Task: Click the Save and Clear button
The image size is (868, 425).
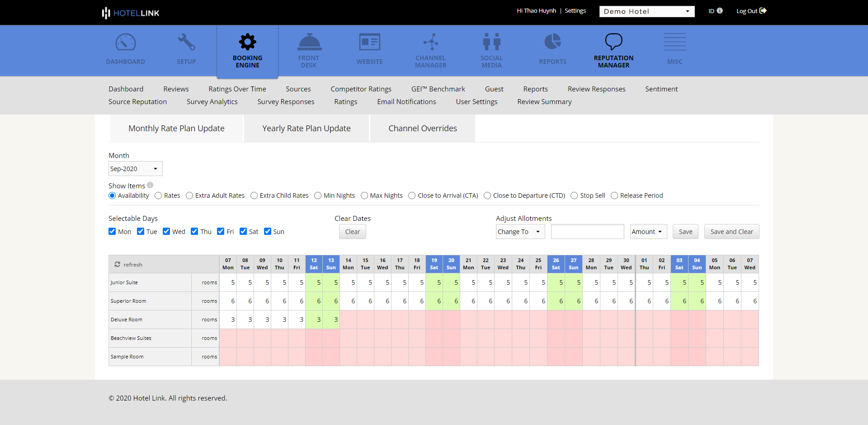Action: 731,231
